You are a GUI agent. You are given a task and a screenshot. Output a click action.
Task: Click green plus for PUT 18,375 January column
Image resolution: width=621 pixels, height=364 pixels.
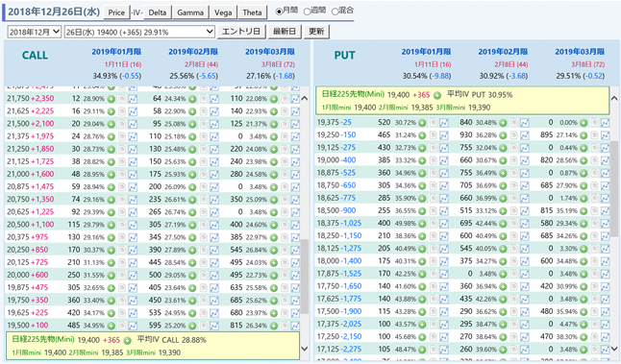click(x=422, y=224)
